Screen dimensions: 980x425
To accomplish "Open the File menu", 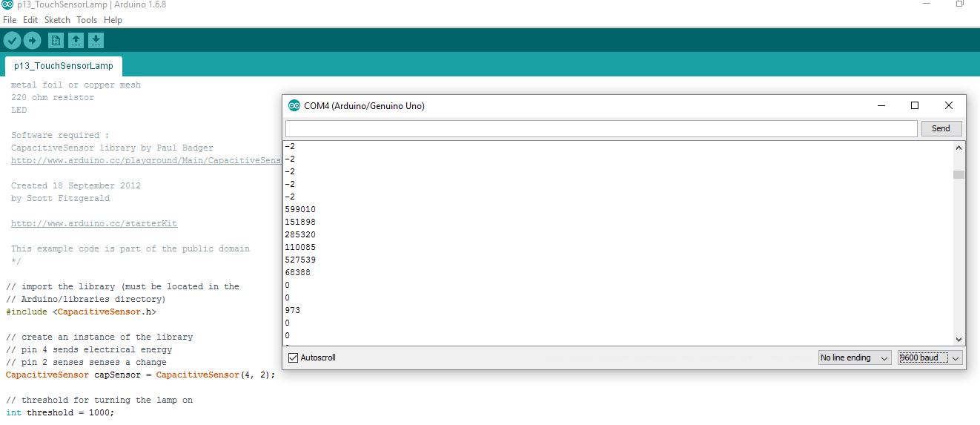I will click(x=10, y=20).
